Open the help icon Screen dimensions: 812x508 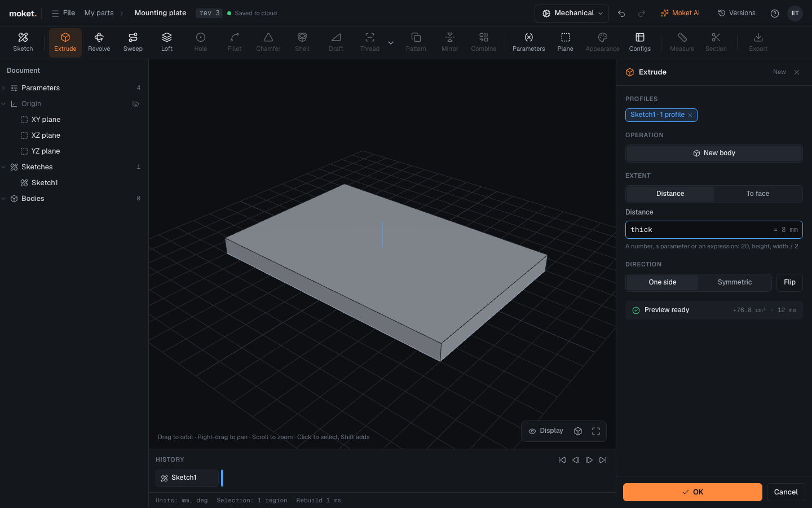coord(775,14)
